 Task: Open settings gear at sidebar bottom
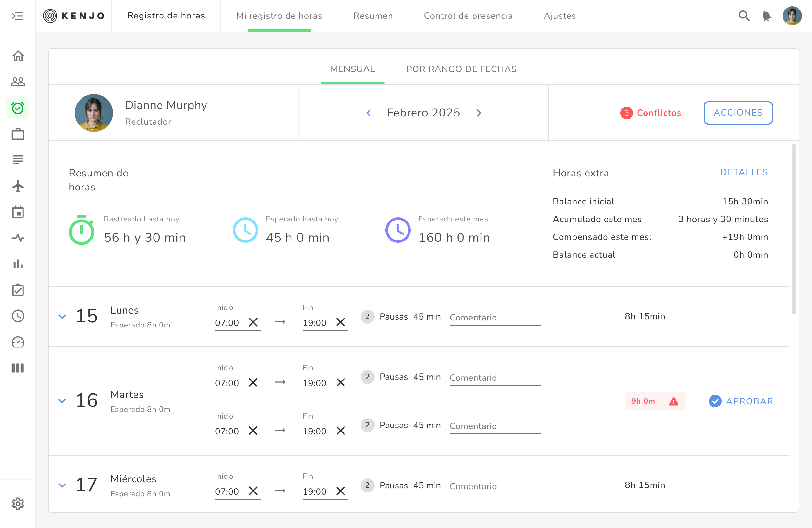(18, 504)
